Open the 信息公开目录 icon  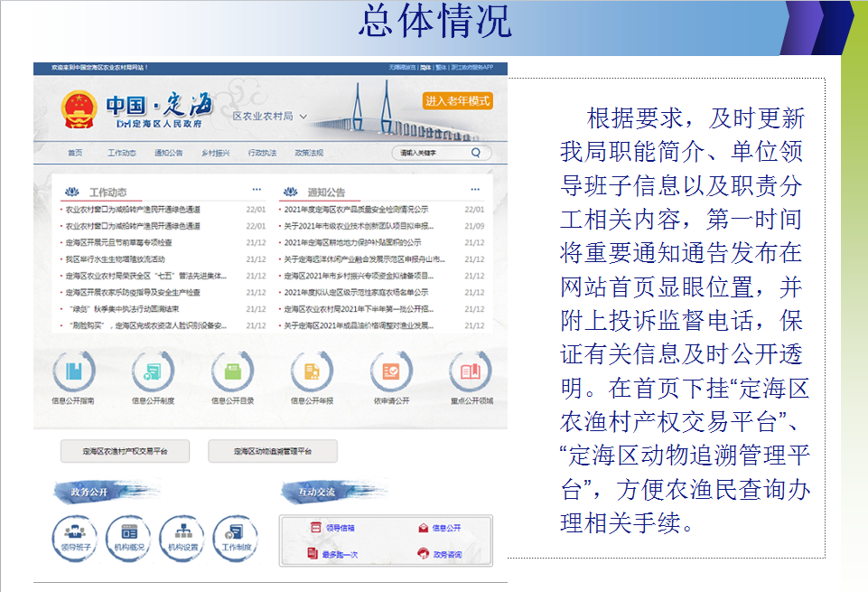coord(232,371)
